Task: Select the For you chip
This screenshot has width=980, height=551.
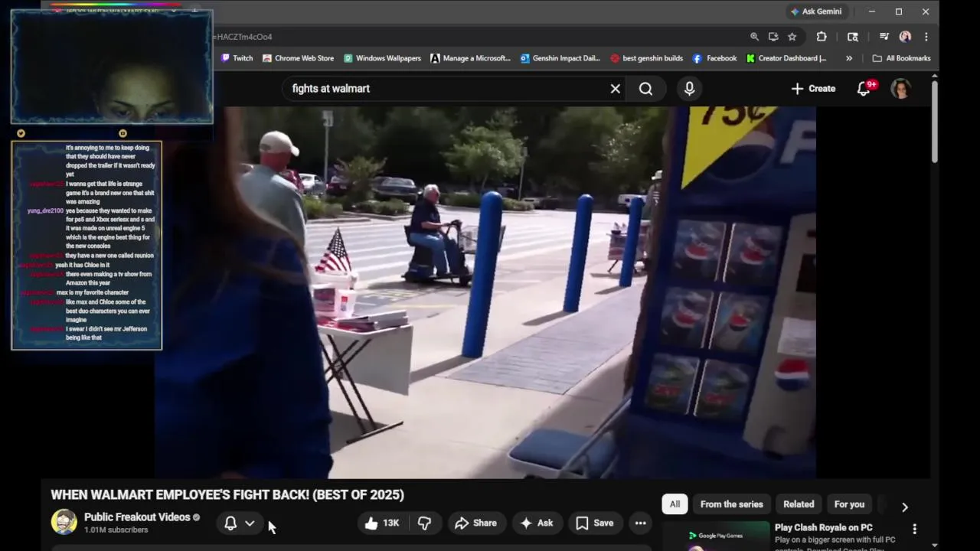Action: 849,504
